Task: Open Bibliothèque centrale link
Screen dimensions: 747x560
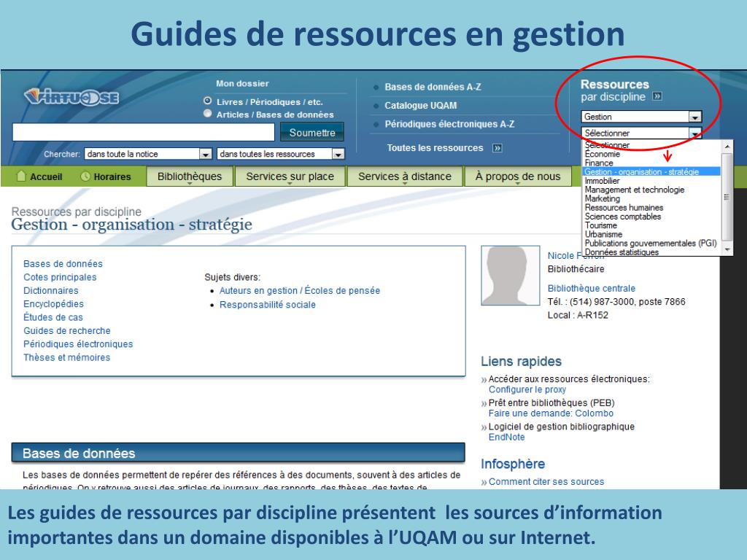Action: (591, 288)
